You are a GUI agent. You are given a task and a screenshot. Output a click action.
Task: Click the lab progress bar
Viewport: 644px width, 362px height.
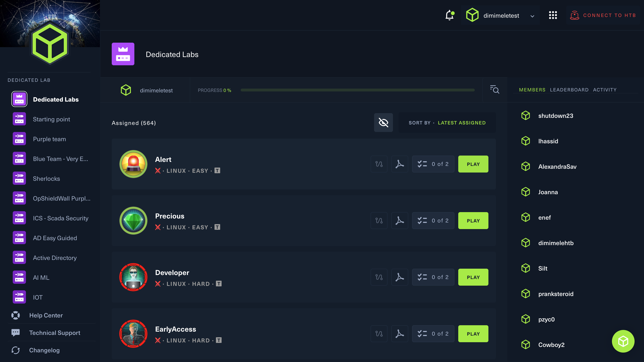coord(358,90)
